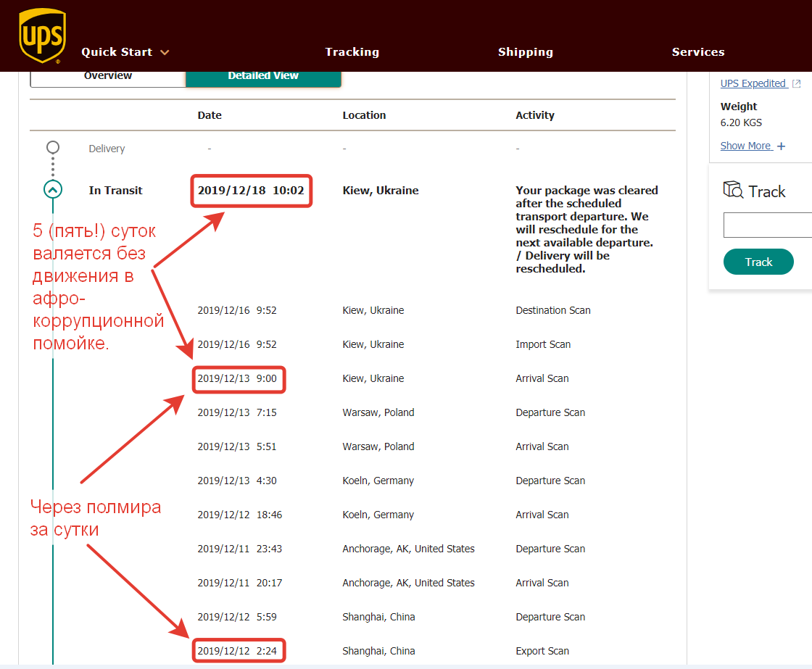Image resolution: width=812 pixels, height=669 pixels.
Task: Collapse the In Transit status chevron
Action: tap(53, 189)
